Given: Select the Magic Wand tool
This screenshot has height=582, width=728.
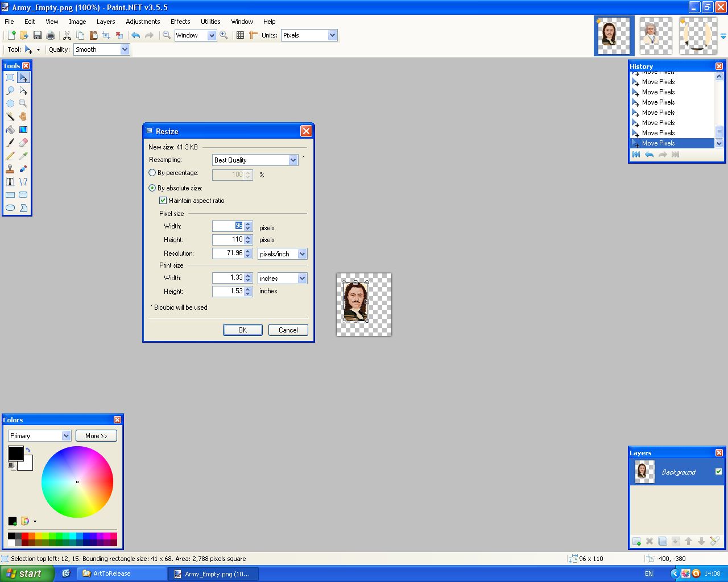Looking at the screenshot, I should (x=10, y=117).
